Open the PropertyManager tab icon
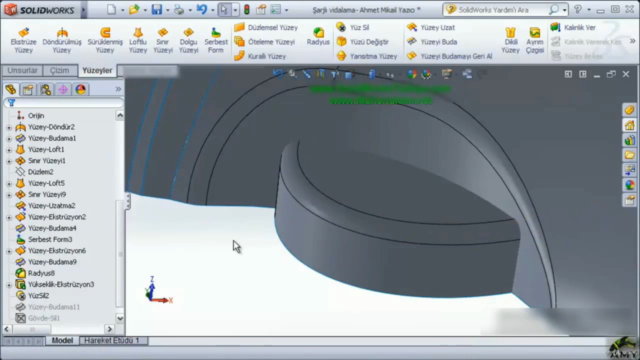 [x=28, y=89]
